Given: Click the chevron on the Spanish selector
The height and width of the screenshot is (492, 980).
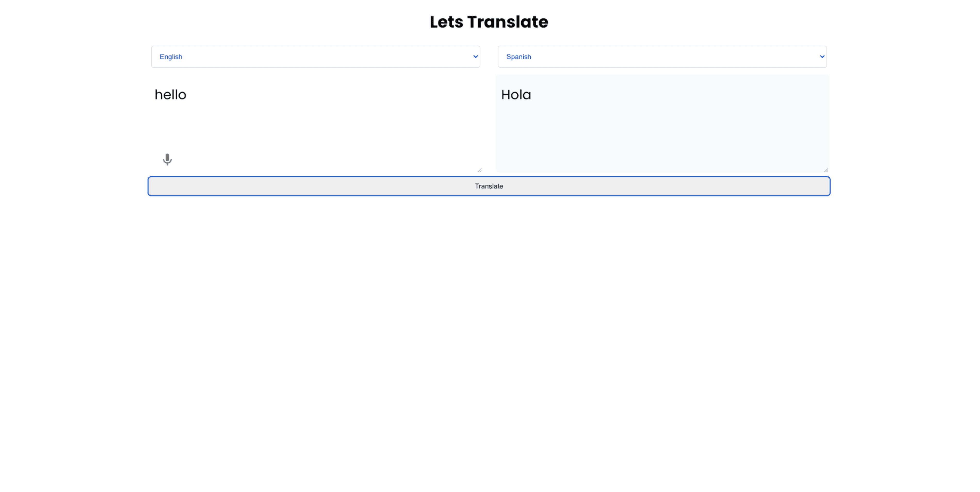Looking at the screenshot, I should coord(822,56).
